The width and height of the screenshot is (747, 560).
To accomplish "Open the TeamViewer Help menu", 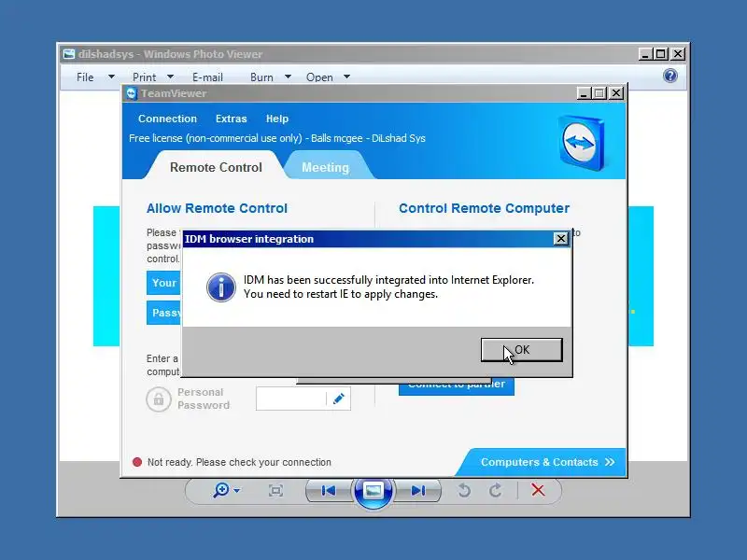I will click(x=276, y=119).
